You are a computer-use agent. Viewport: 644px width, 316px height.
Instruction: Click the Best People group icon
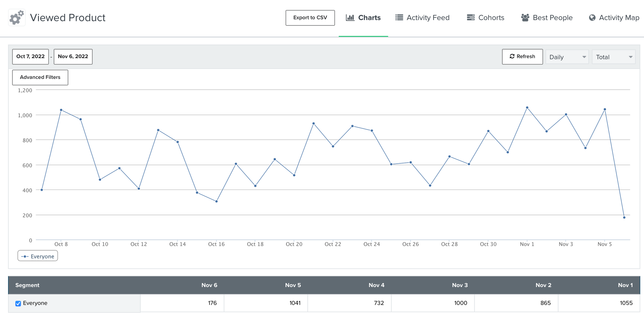[525, 18]
